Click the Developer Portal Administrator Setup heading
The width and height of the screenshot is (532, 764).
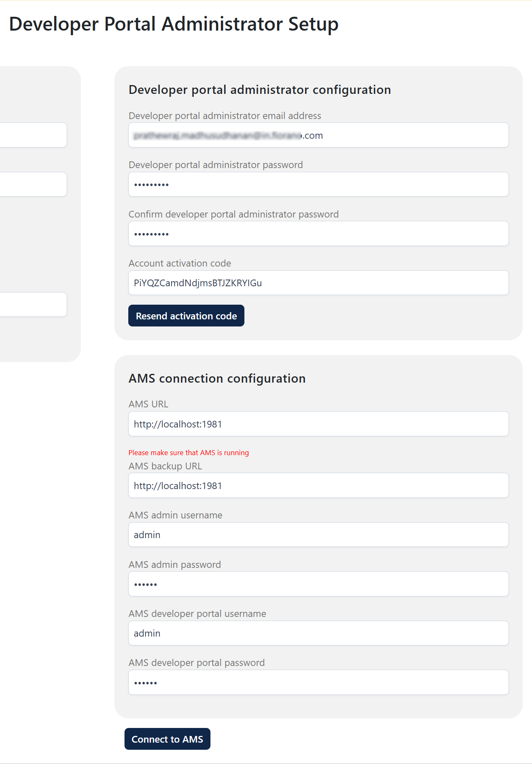tap(174, 24)
